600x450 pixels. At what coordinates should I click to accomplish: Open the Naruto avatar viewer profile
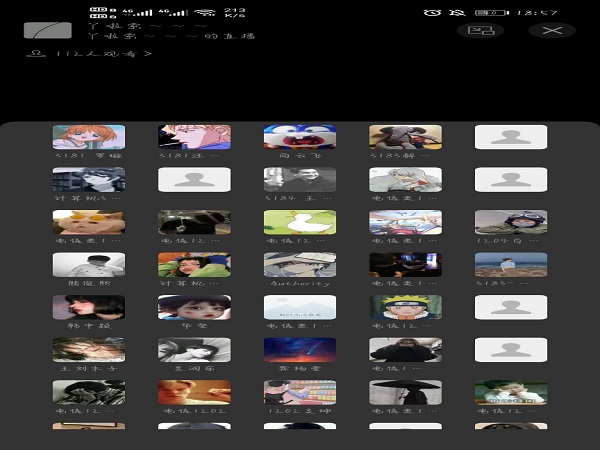(x=405, y=307)
